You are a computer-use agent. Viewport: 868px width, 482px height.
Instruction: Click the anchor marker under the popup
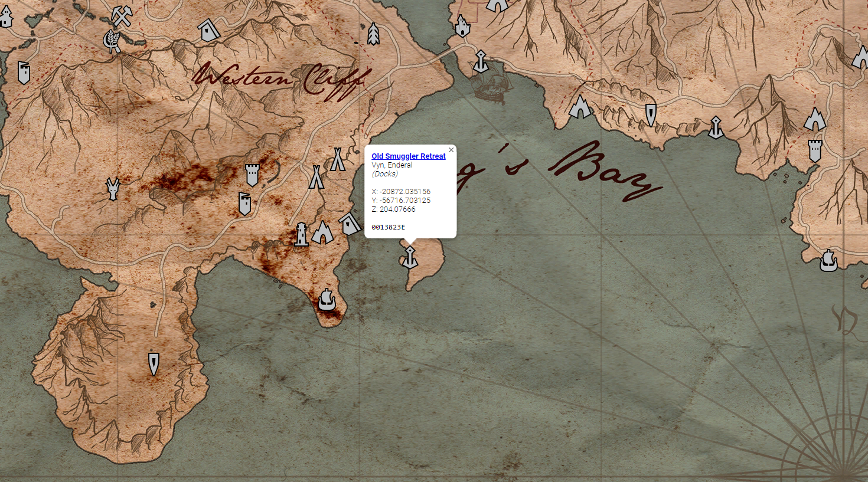tap(410, 258)
